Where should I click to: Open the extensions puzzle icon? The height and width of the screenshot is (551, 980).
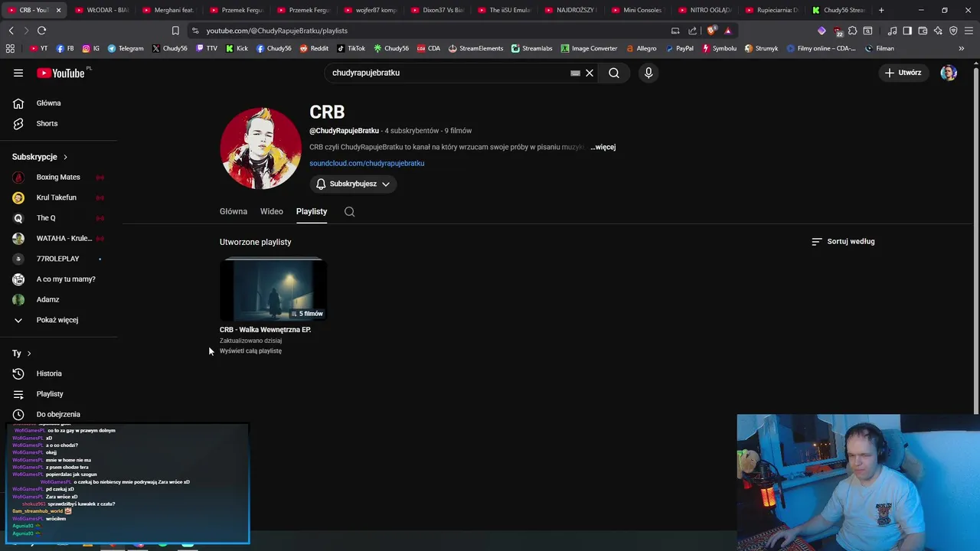coord(852,31)
